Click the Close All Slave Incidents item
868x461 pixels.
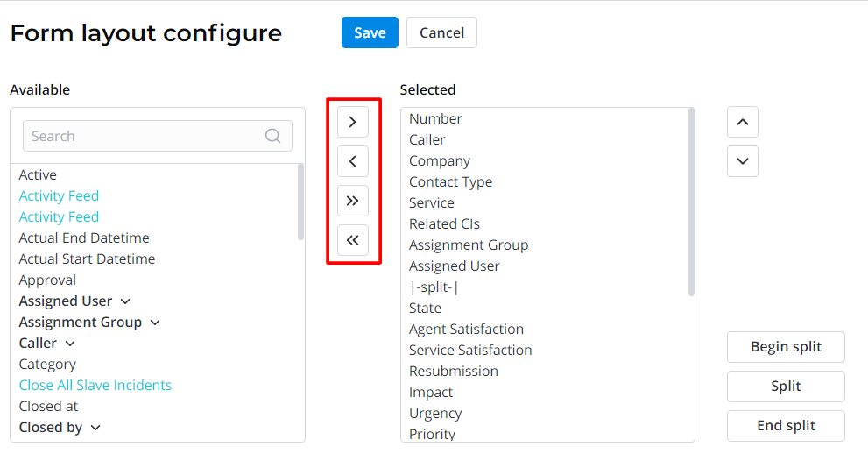click(x=95, y=386)
